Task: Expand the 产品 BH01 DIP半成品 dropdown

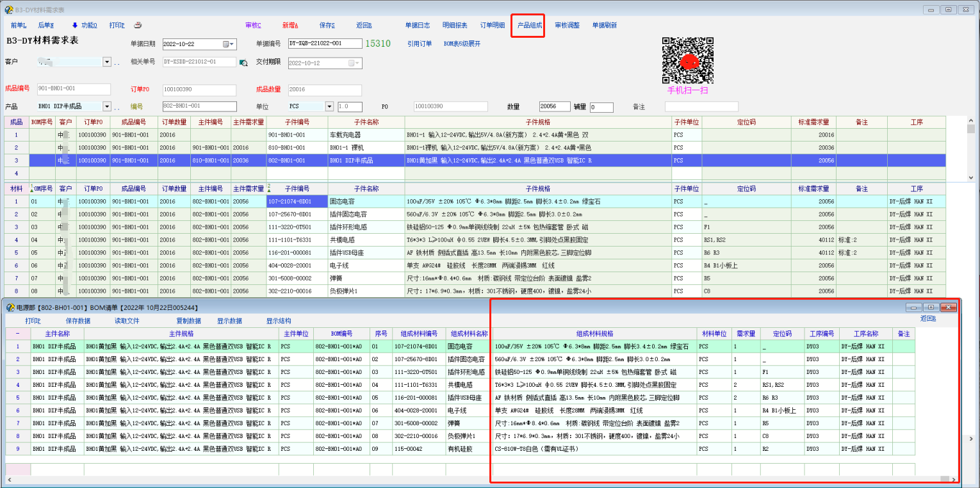Action: (x=107, y=106)
